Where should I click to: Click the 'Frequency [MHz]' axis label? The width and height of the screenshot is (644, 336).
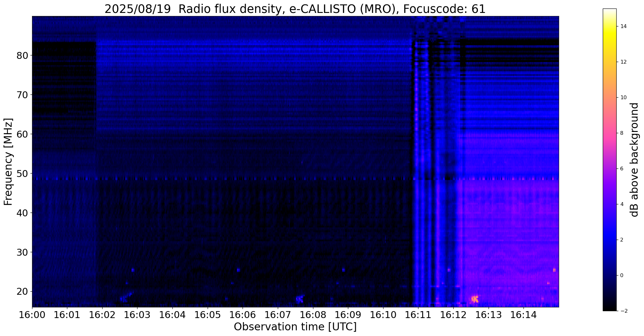8,162
